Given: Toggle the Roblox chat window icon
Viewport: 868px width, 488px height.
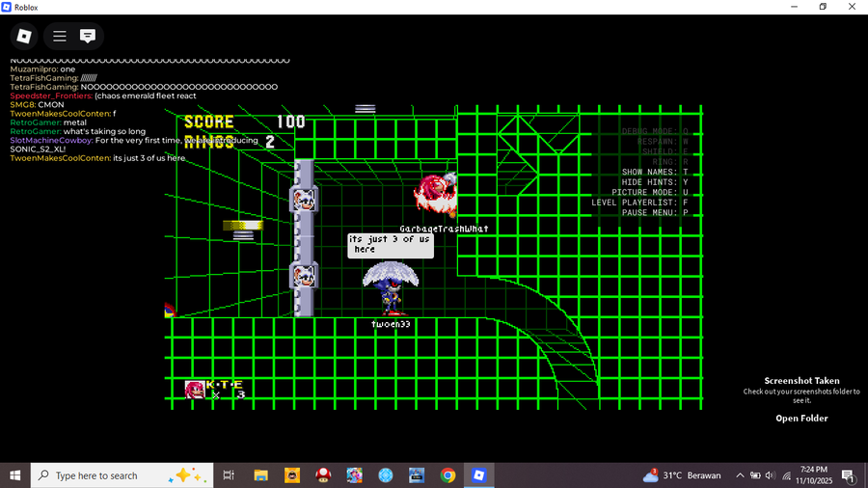Looking at the screenshot, I should click(x=88, y=36).
